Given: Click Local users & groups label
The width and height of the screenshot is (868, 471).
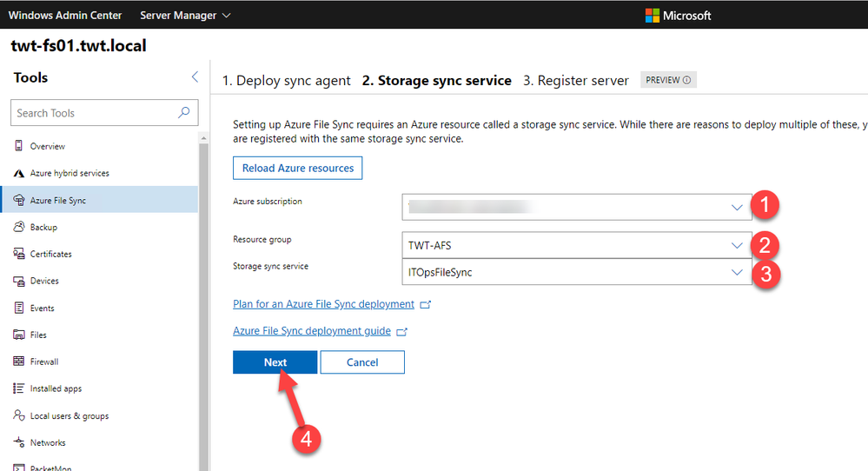Looking at the screenshot, I should (70, 415).
